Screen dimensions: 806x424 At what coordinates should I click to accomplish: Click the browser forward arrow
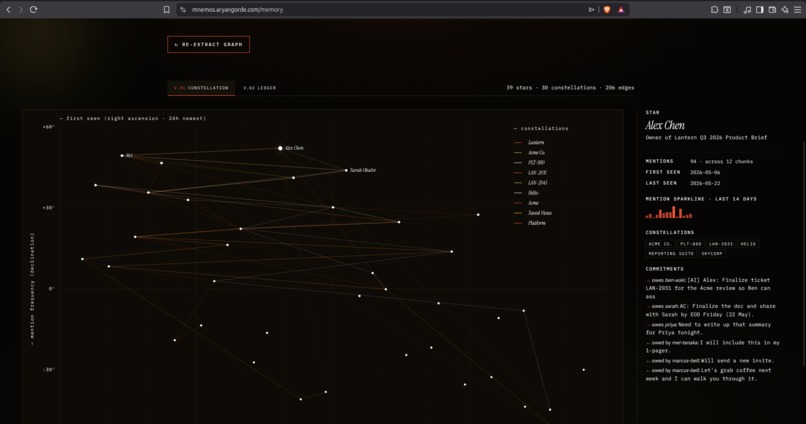coord(21,9)
